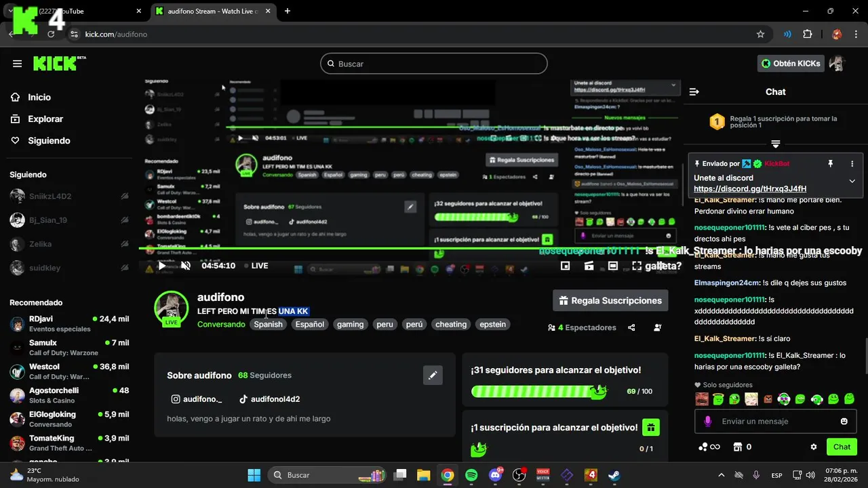Click Conversando category link

click(x=221, y=324)
